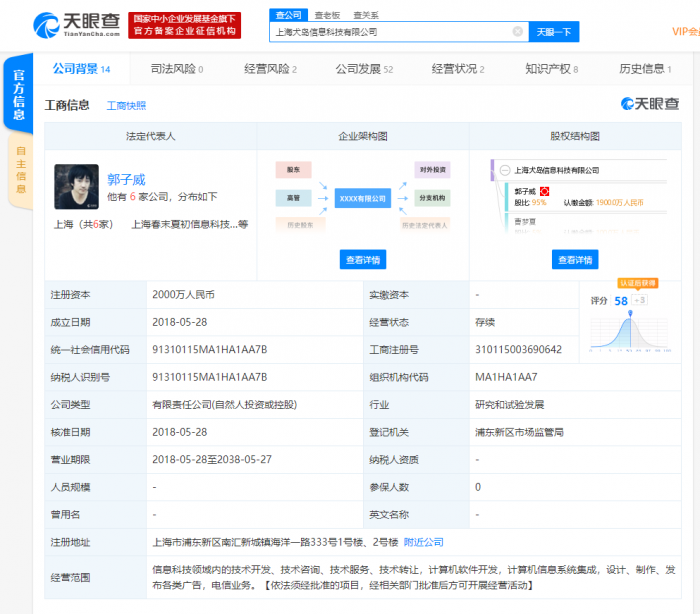Select the 查关系 search mode tab

(367, 15)
